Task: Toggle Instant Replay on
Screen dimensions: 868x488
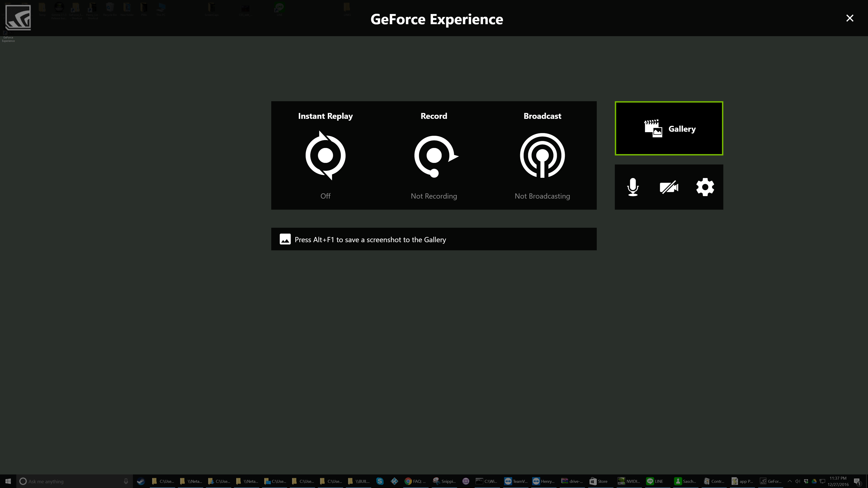Action: pyautogui.click(x=325, y=156)
